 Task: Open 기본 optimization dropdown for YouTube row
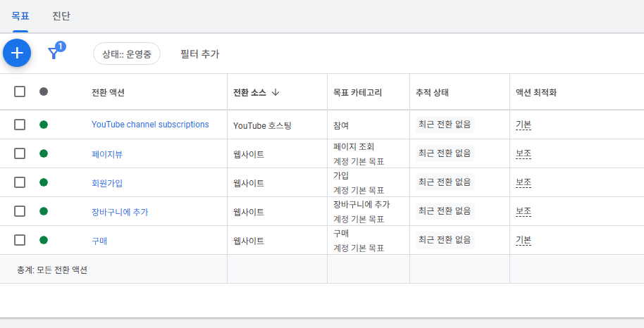524,125
